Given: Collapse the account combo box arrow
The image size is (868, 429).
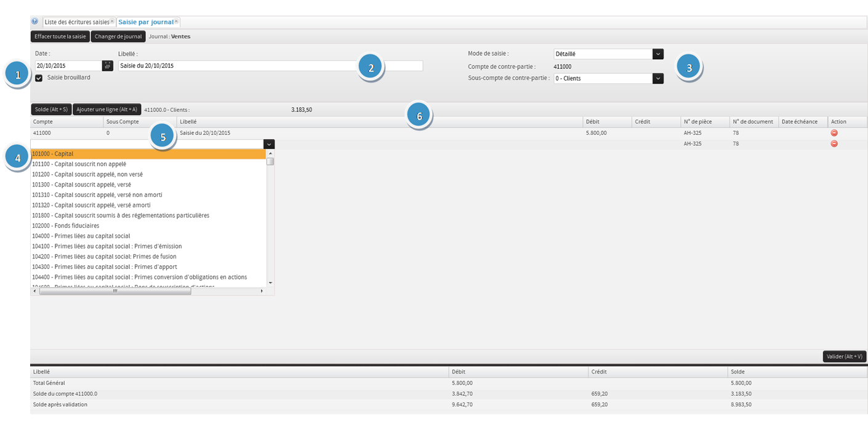Looking at the screenshot, I should click(269, 144).
